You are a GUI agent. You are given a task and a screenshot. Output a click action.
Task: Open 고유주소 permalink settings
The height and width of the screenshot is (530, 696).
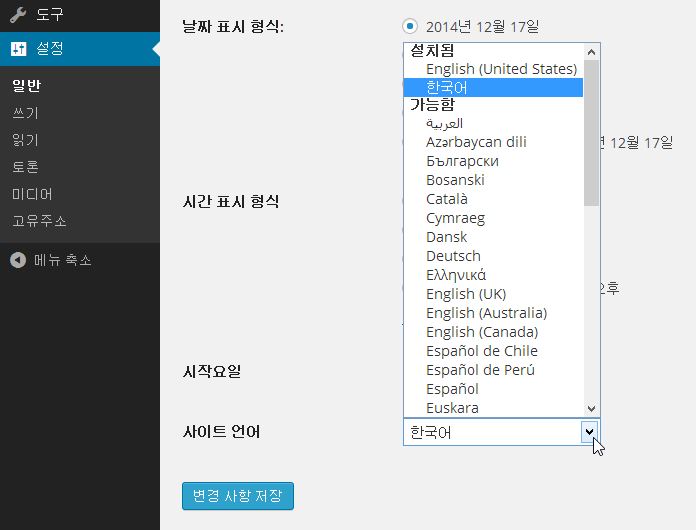click(x=39, y=221)
